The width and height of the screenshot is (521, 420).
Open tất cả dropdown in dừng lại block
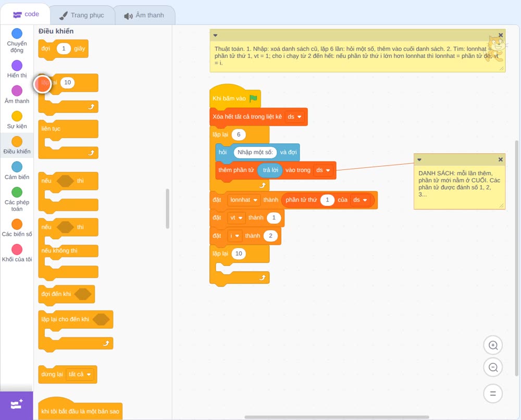pyautogui.click(x=79, y=374)
